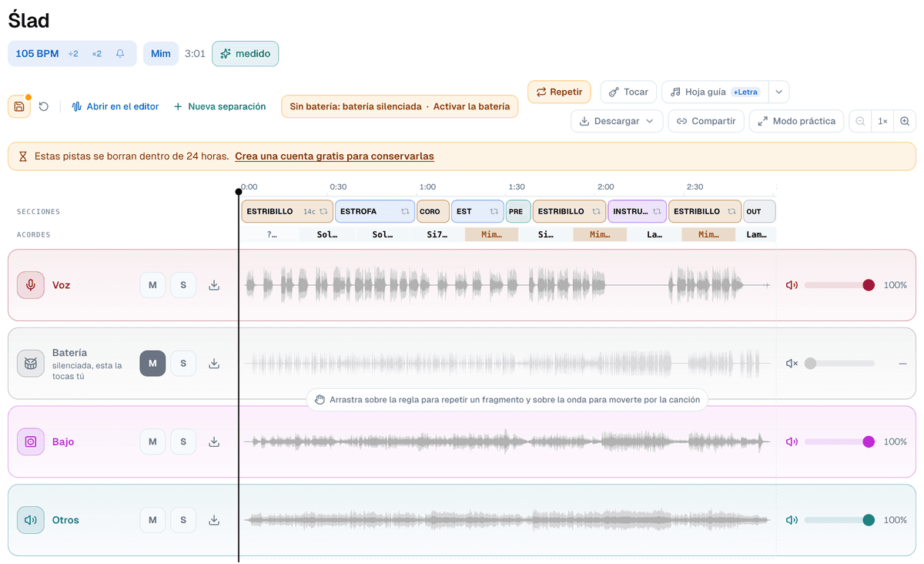The width and height of the screenshot is (924, 564).
Task: Adjust the Otros volume slider
Action: coord(839,520)
